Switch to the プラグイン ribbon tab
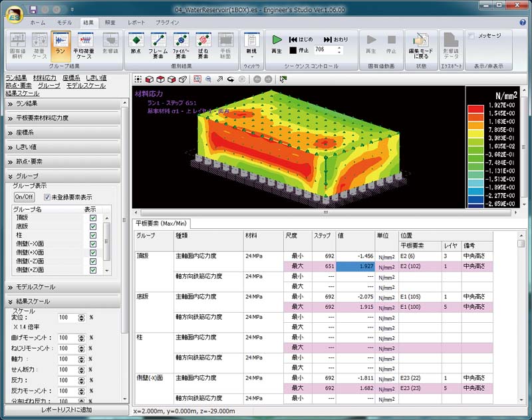 point(168,23)
